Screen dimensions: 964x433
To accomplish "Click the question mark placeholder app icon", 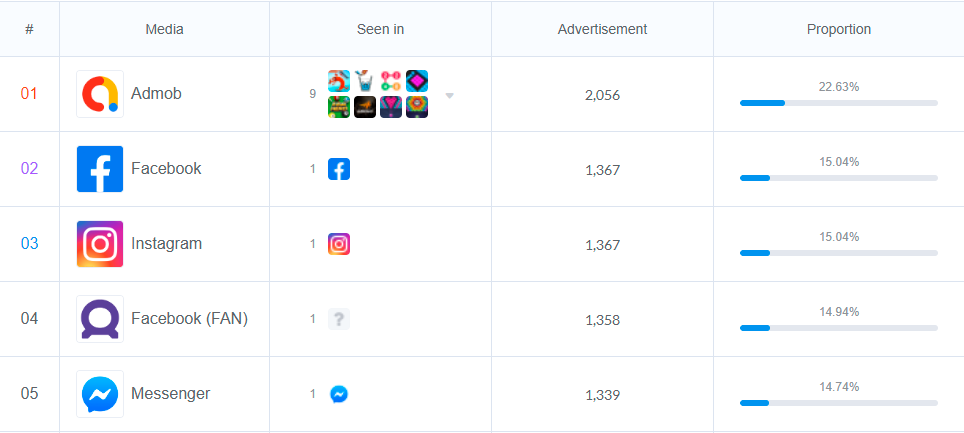I will (x=339, y=319).
